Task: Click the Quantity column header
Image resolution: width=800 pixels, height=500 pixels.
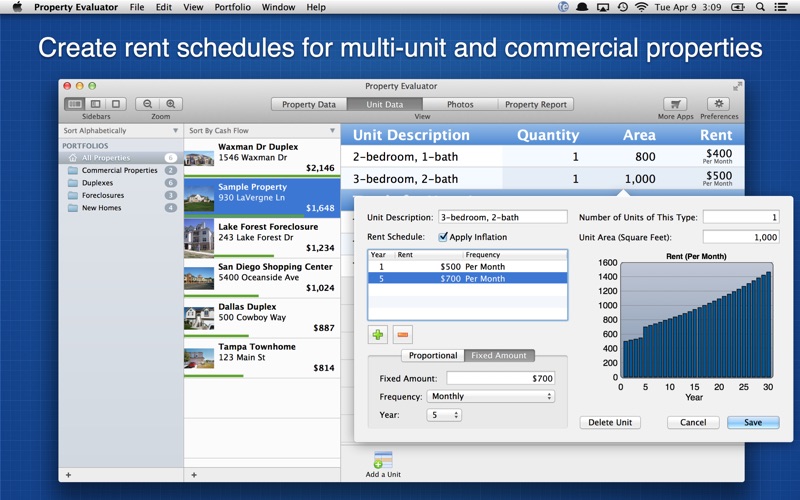Action: [x=548, y=135]
